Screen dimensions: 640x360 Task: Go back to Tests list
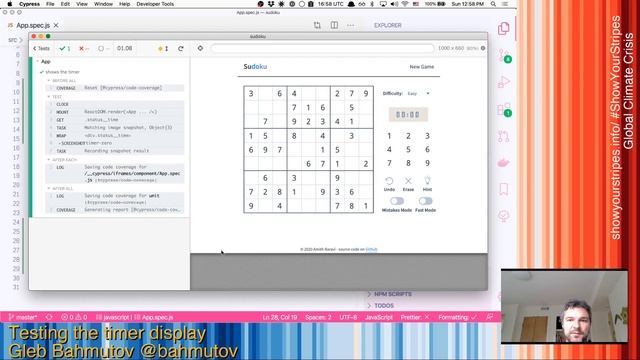click(41, 48)
